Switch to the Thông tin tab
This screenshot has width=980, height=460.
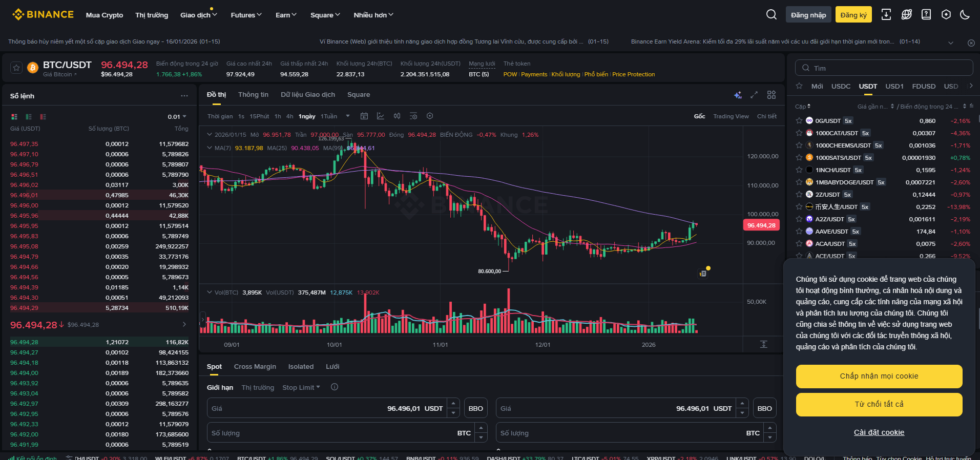click(x=253, y=95)
